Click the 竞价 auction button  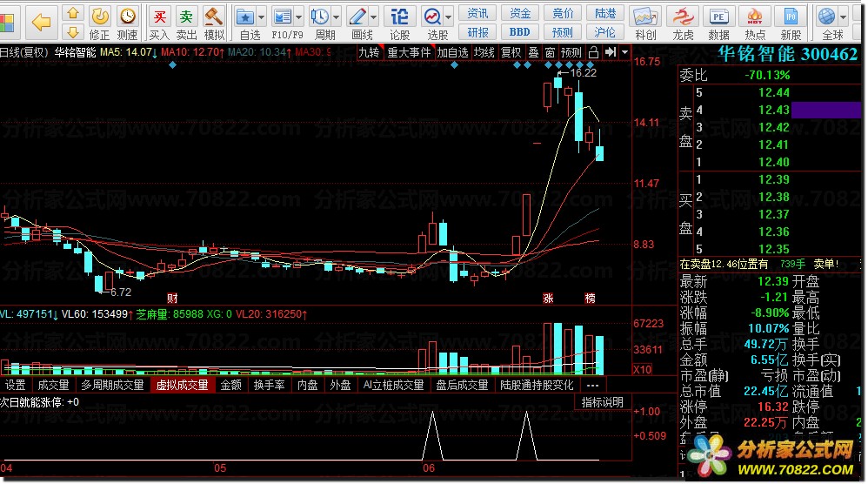pyautogui.click(x=563, y=13)
